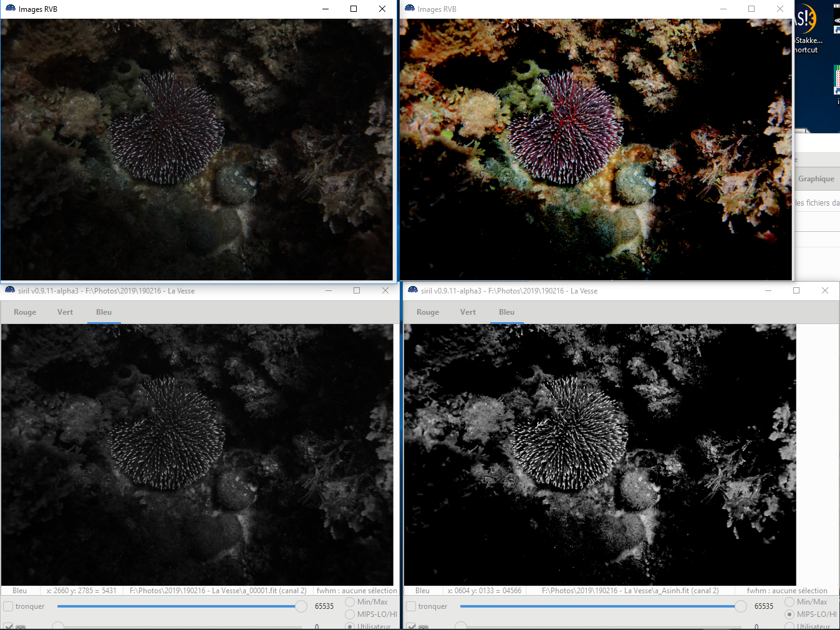Viewport: 840px width, 630px height.
Task: Maximize the siril window showing a_Asinh.fit
Action: 796,290
